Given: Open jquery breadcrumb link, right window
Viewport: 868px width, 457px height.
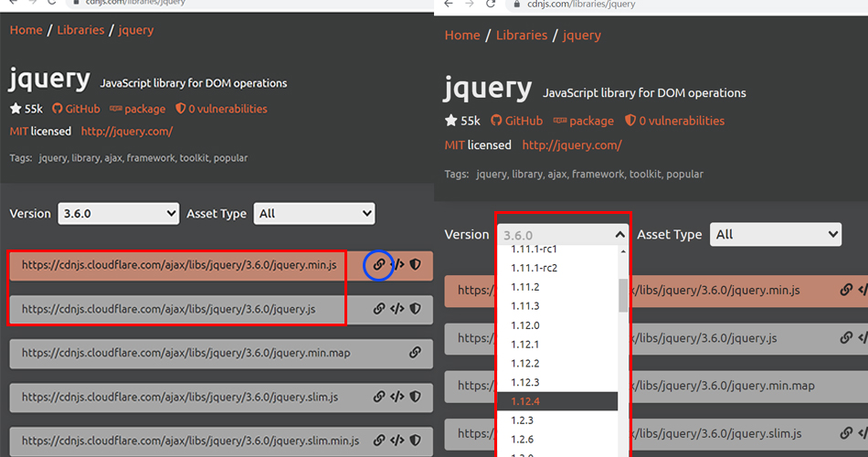Looking at the screenshot, I should tap(581, 36).
